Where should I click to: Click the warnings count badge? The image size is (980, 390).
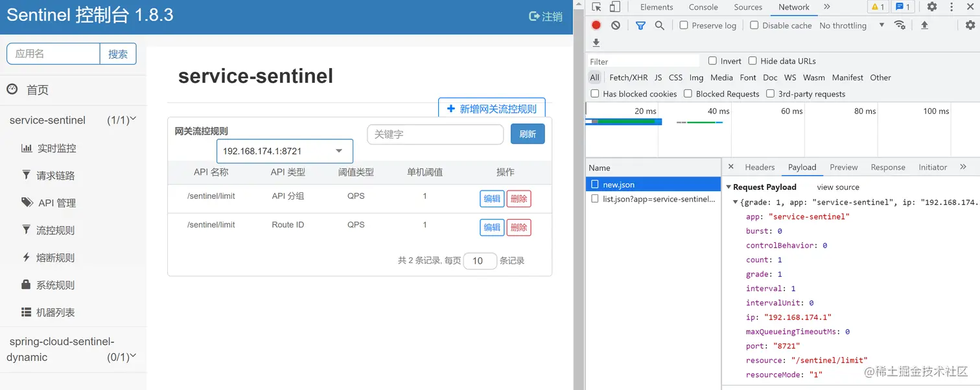[877, 7]
